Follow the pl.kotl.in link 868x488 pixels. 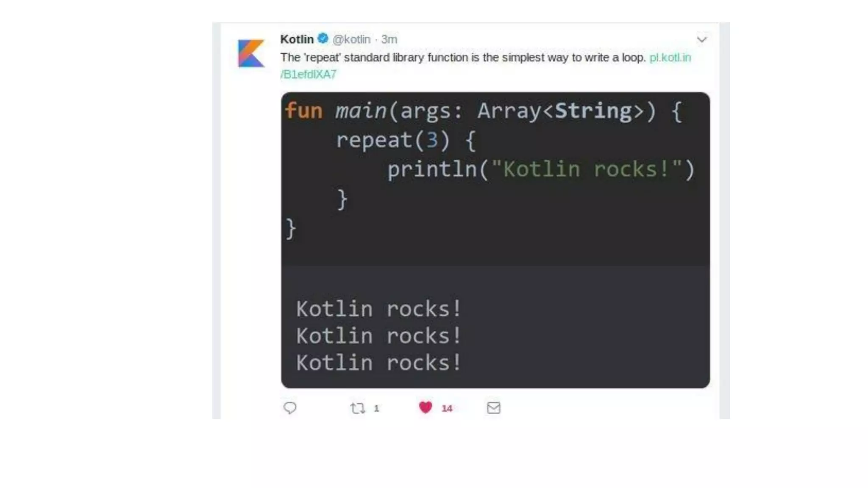[670, 58]
